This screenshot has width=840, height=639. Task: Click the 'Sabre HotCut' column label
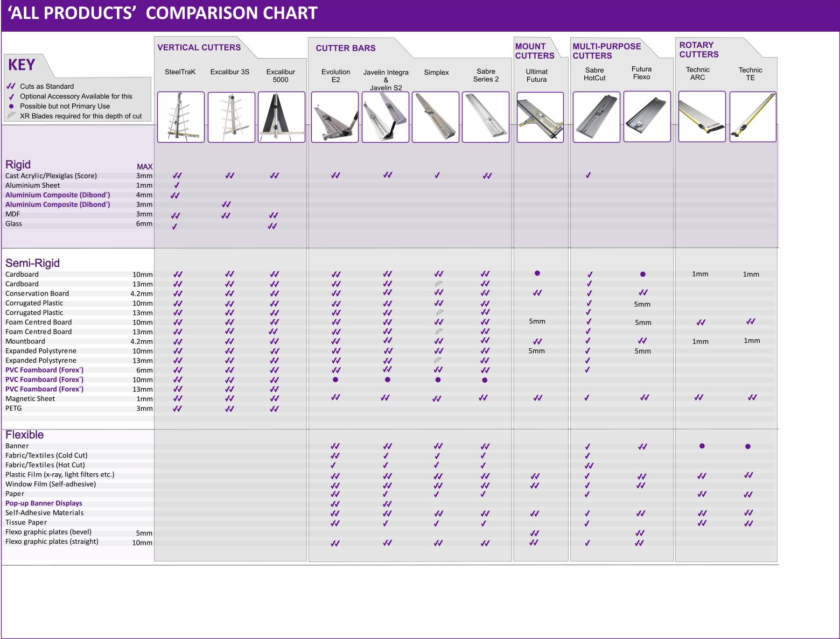coord(594,74)
